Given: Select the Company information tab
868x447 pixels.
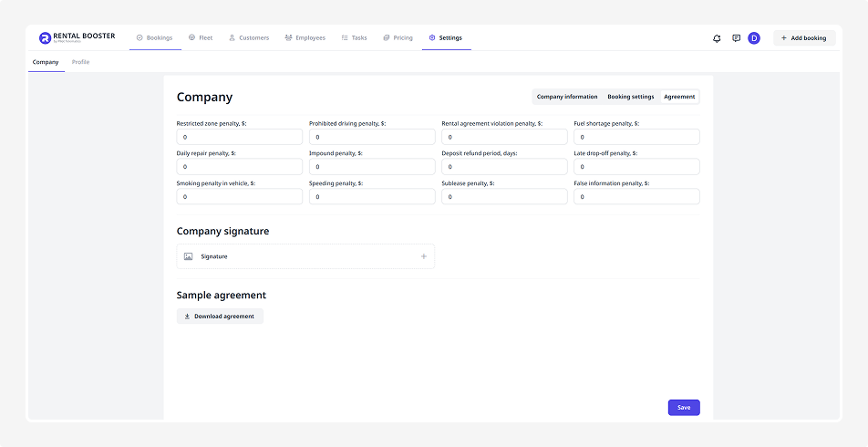Looking at the screenshot, I should point(567,97).
